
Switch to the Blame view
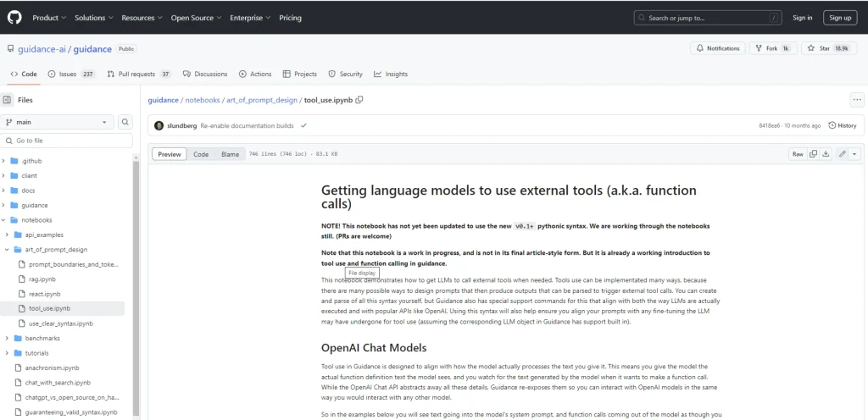pos(230,154)
